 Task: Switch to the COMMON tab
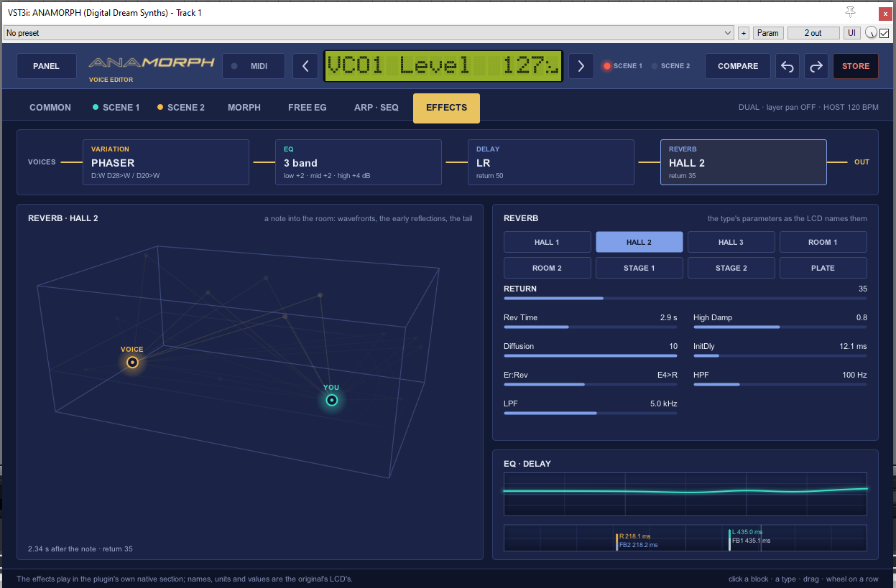pyautogui.click(x=50, y=108)
